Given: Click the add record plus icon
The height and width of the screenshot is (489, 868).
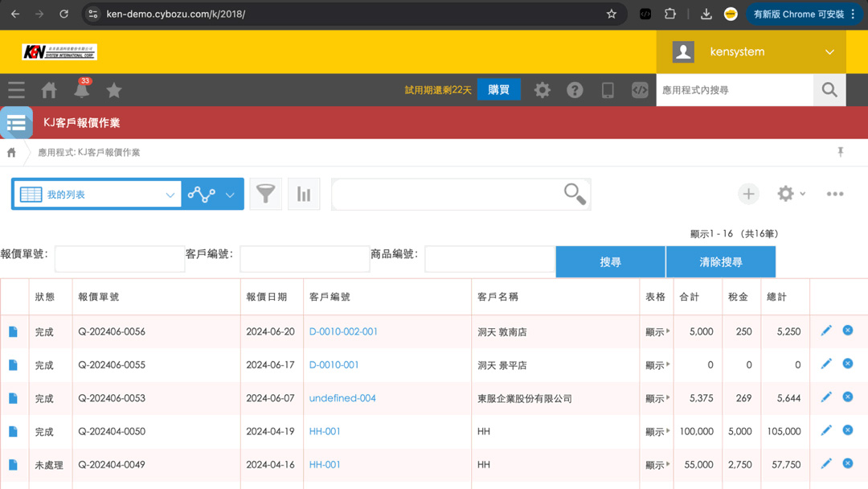Looking at the screenshot, I should point(748,194).
